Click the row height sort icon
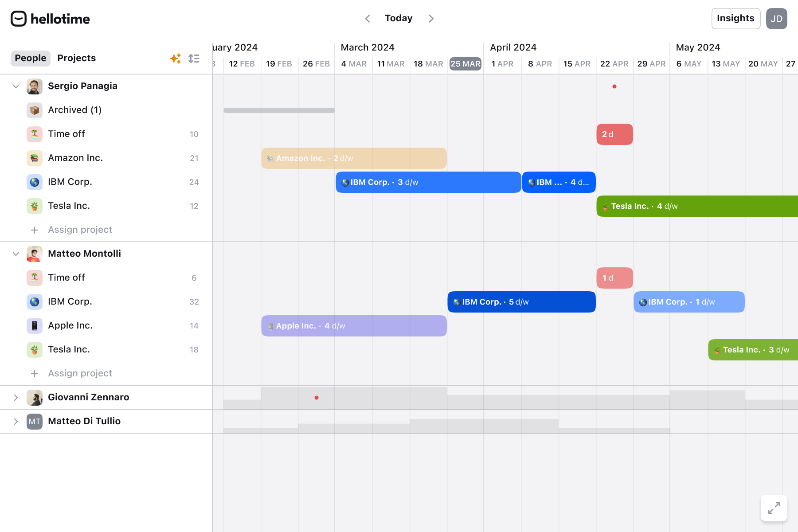 pos(194,59)
